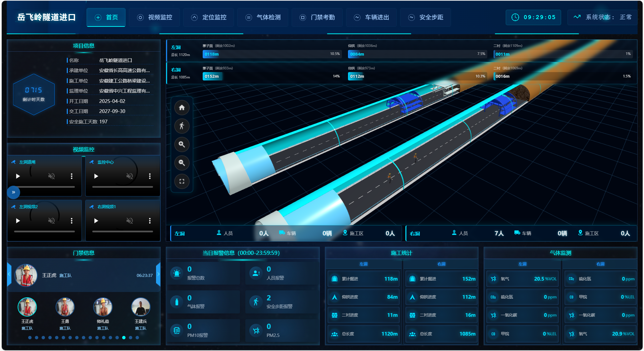Zoom in on the tunnel model
This screenshot has width=644, height=351.
[x=182, y=144]
